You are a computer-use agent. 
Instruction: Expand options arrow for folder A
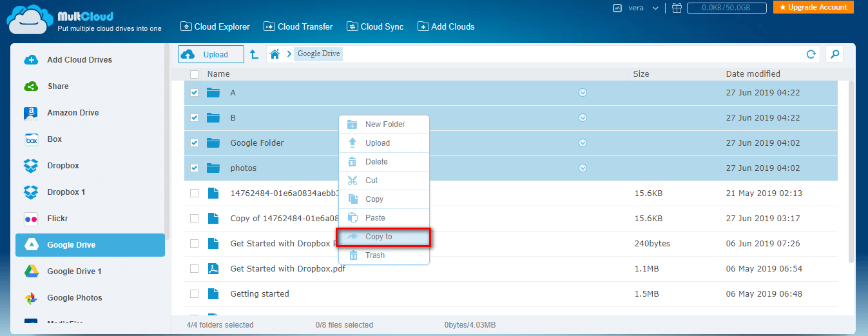(583, 93)
